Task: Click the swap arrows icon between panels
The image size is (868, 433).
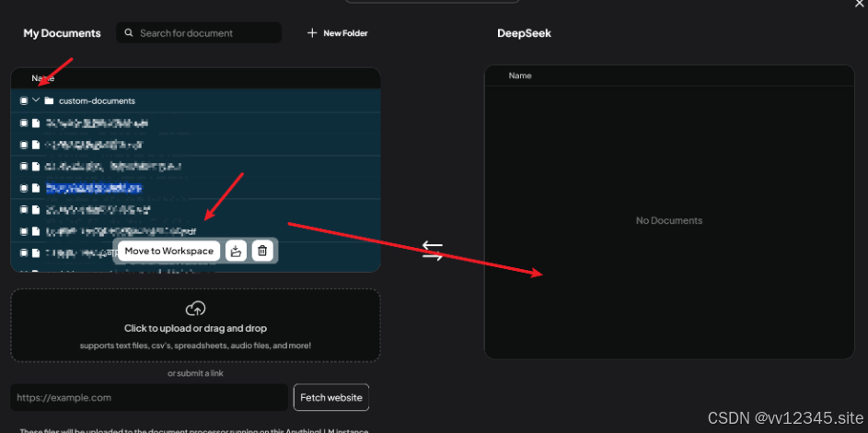Action: (x=433, y=251)
